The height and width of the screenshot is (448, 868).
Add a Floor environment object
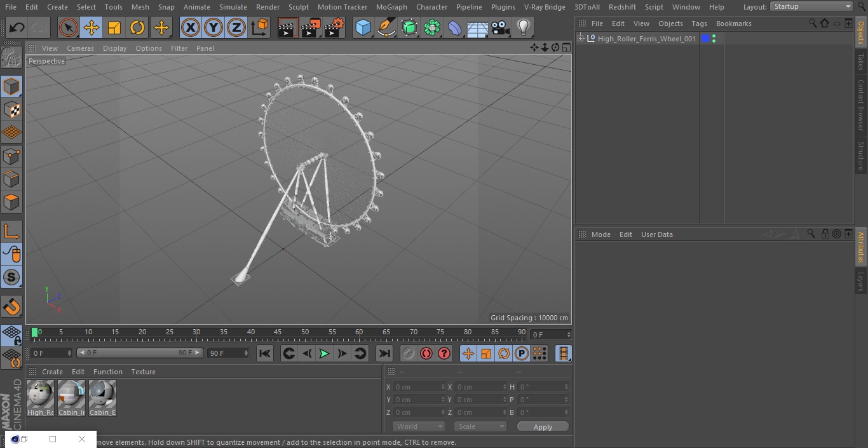(x=478, y=27)
